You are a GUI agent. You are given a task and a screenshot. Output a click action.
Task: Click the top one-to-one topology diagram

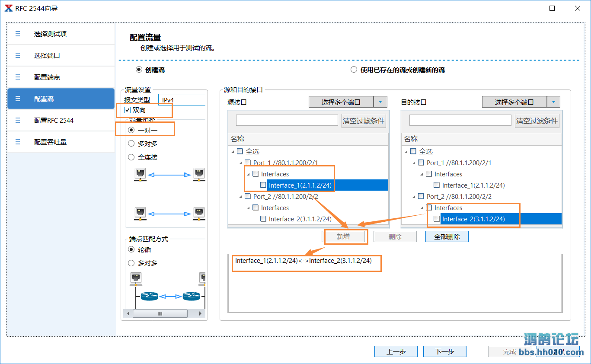tap(169, 175)
